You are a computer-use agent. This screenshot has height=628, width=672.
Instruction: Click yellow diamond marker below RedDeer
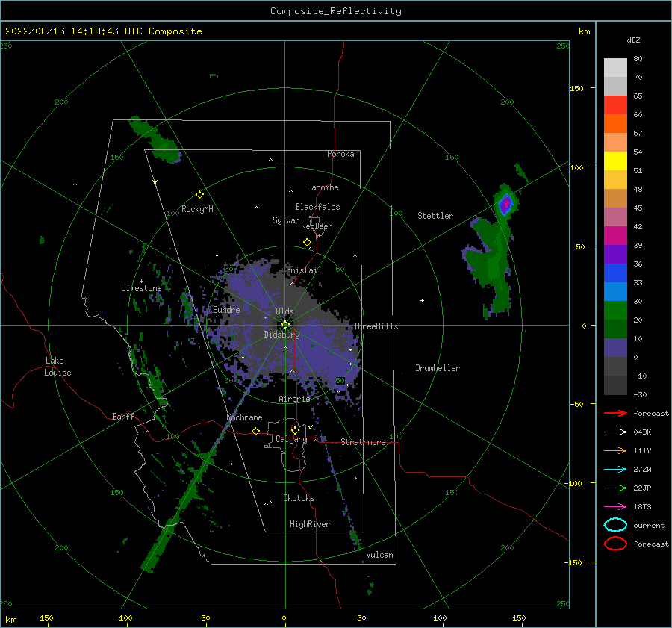point(307,243)
